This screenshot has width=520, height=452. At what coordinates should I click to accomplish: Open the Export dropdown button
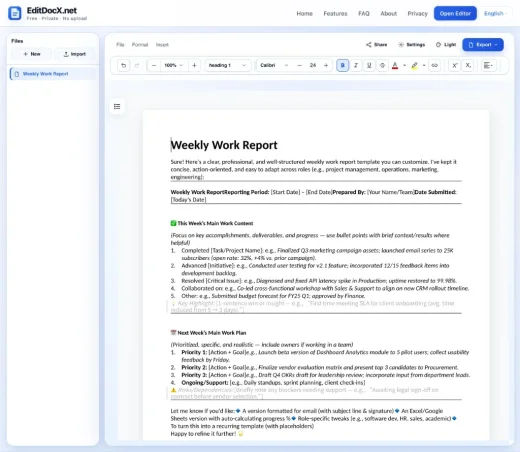pyautogui.click(x=483, y=45)
